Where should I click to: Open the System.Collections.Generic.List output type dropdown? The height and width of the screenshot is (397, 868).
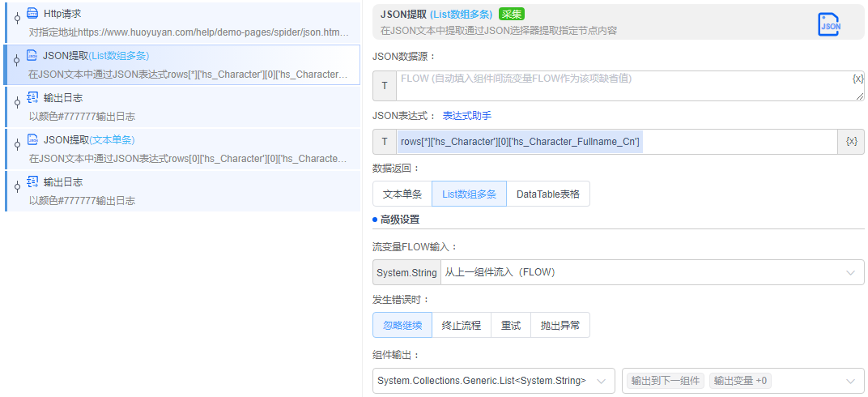pos(494,380)
